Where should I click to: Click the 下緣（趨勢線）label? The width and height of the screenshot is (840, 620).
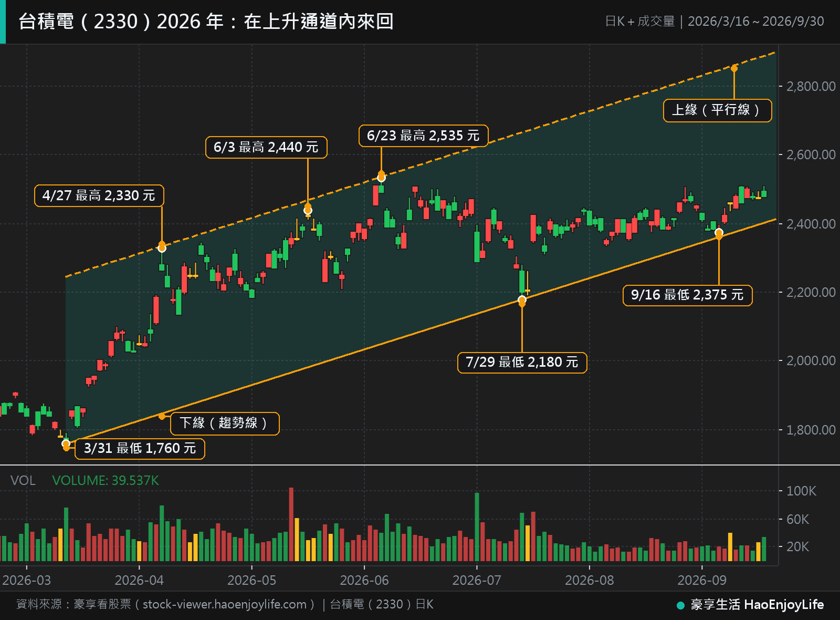pos(225,423)
